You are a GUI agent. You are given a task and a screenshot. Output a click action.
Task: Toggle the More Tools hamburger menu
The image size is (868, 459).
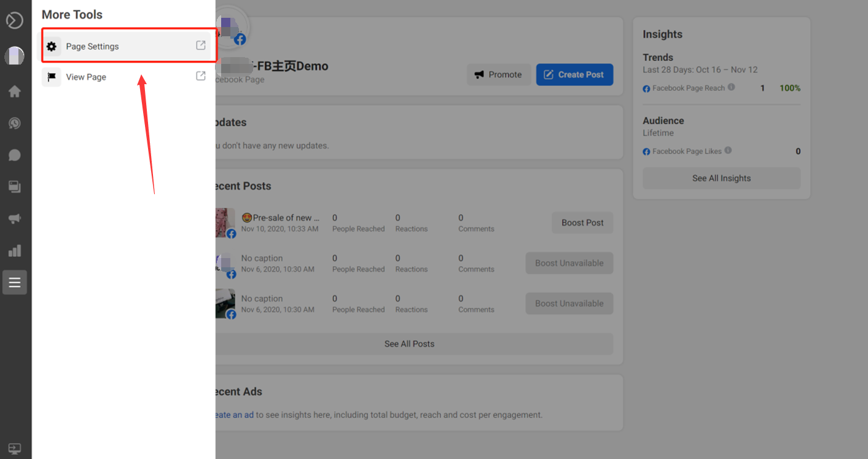[15, 283]
